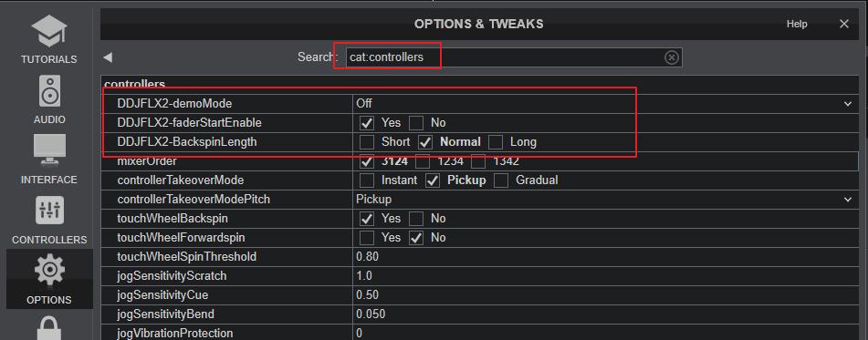Screen dimensions: 868x340
Task: Click the back arrow left of Search
Action: (108, 57)
